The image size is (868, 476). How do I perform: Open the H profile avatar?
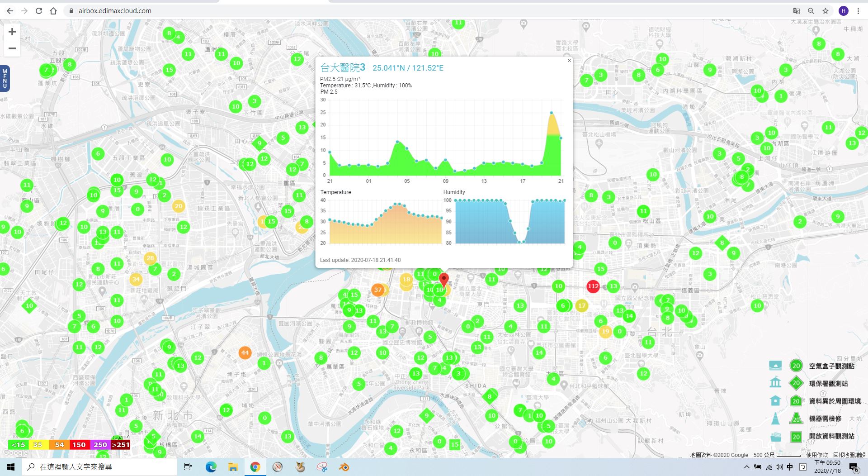[843, 11]
